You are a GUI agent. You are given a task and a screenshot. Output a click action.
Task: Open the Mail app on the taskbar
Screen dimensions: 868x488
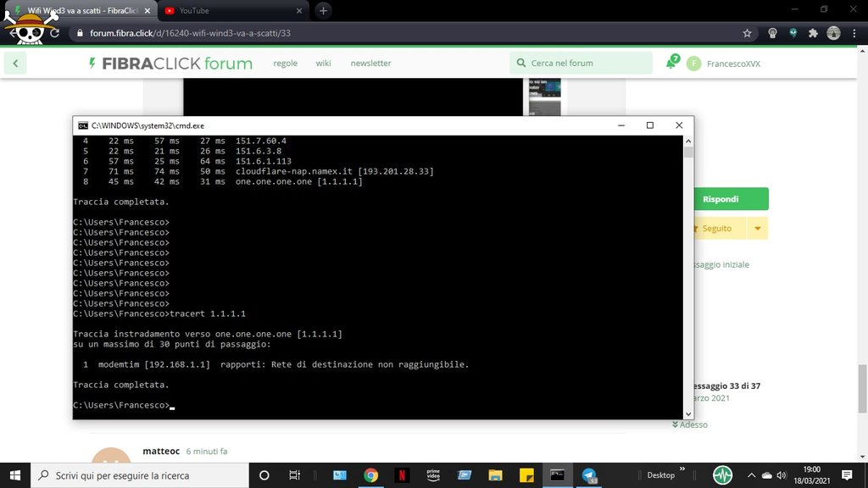click(x=339, y=475)
